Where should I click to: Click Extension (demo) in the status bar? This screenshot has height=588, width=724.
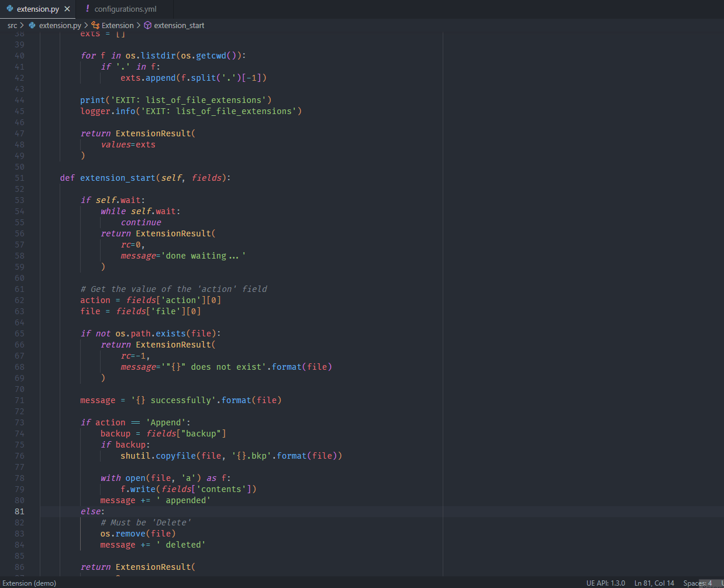coord(29,583)
